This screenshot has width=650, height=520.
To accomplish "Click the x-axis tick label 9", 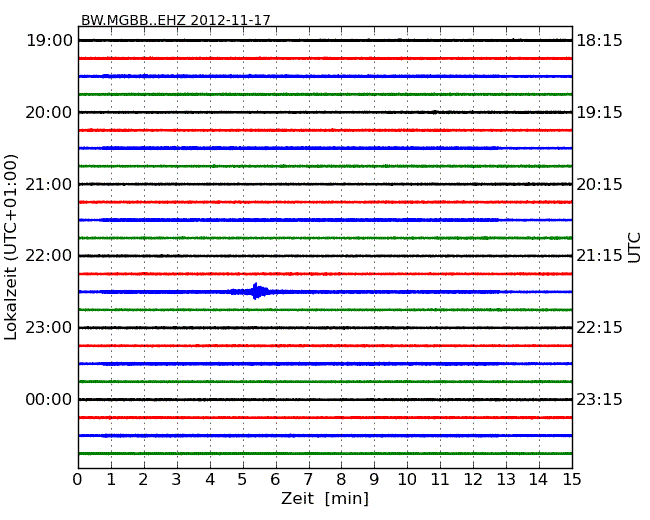I will pyautogui.click(x=374, y=479).
